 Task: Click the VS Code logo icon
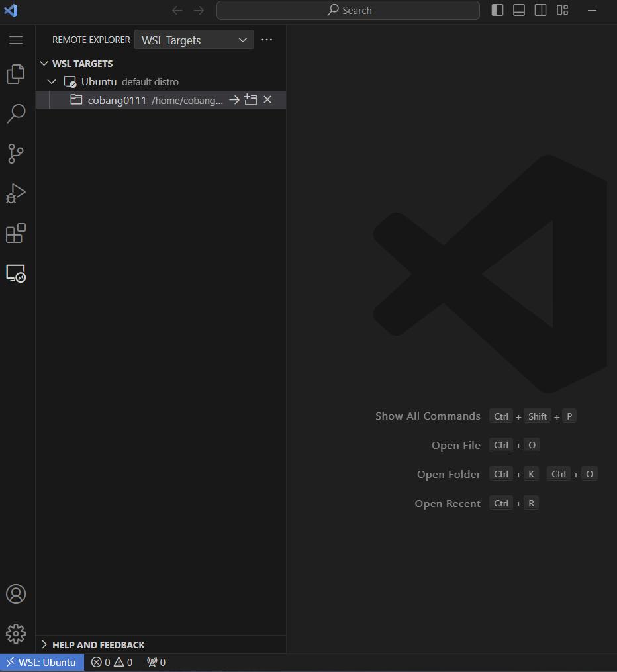(x=11, y=11)
